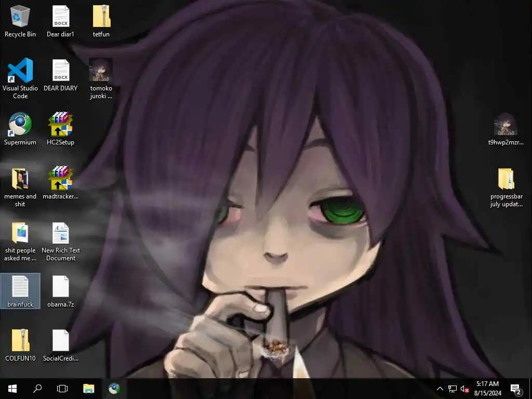
Task: Select the tomoko juroki image file
Action: [101, 78]
